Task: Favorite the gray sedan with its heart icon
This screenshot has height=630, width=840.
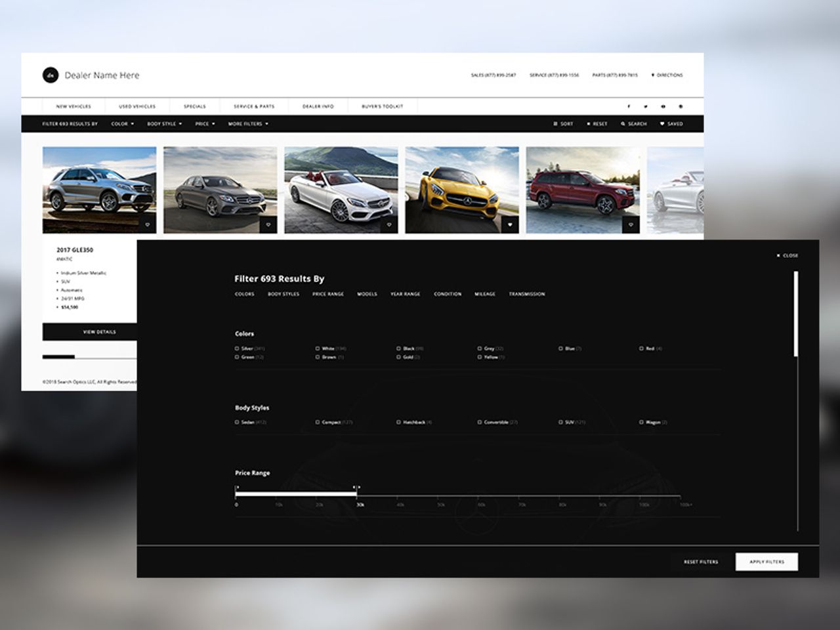Action: (x=268, y=225)
